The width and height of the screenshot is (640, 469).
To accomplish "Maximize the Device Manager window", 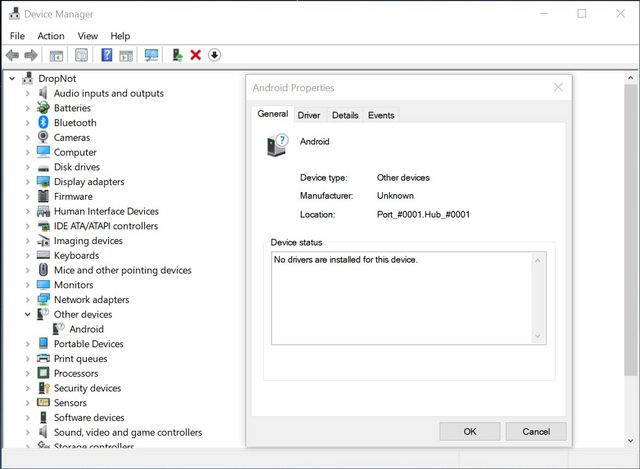I will [x=582, y=13].
